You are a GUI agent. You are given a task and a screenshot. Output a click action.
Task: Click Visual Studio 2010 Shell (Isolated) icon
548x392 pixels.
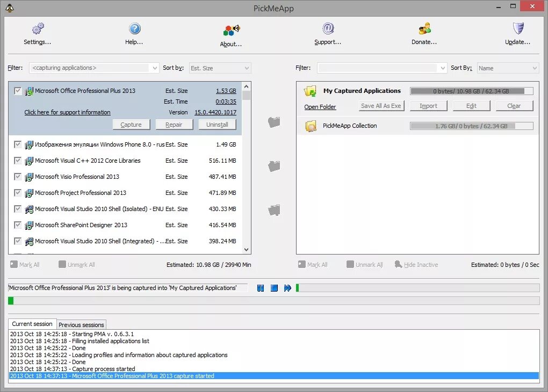(29, 209)
